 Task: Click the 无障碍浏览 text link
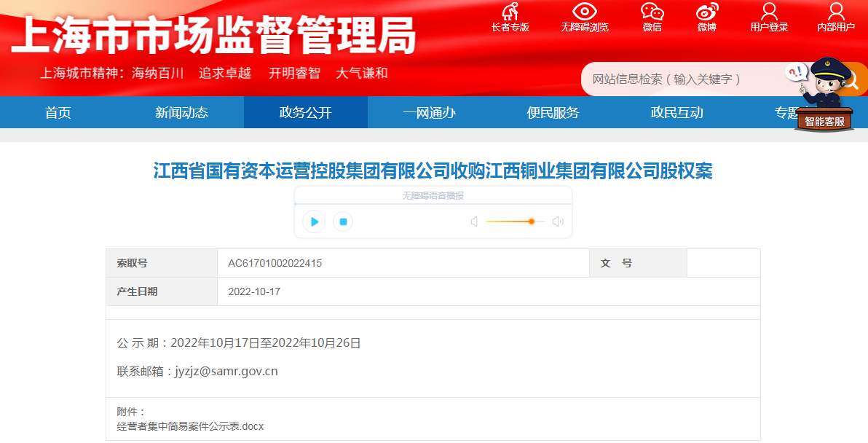pyautogui.click(x=585, y=27)
